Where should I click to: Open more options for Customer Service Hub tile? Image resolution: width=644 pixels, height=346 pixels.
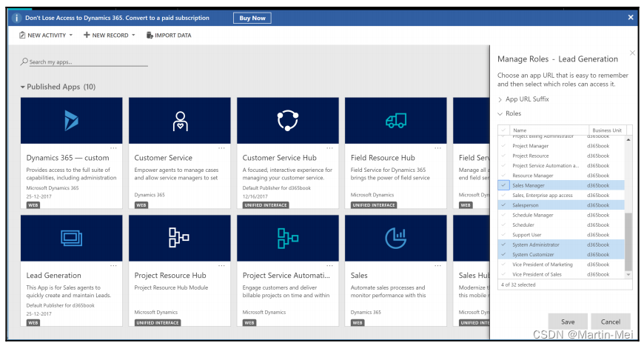point(329,148)
